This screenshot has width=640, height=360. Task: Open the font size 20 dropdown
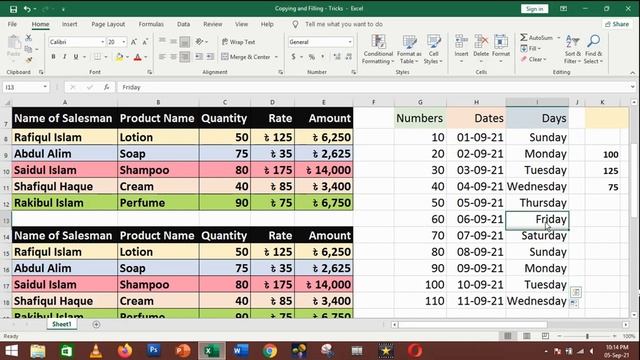click(124, 42)
